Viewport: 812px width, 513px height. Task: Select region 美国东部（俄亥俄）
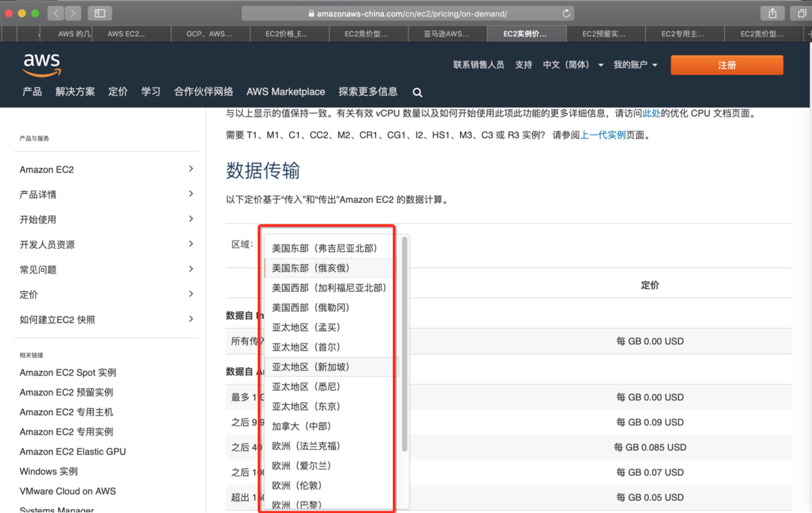pos(332,268)
